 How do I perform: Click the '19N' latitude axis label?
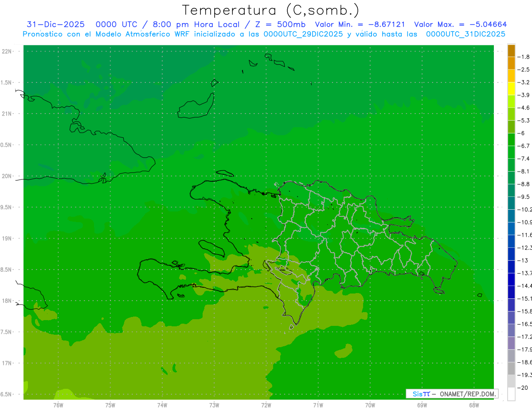[7, 239]
